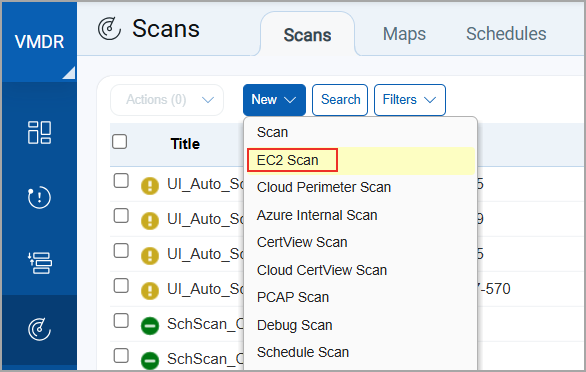Tick checkbox of third UI_Auto_Sc scan row

pyautogui.click(x=121, y=250)
